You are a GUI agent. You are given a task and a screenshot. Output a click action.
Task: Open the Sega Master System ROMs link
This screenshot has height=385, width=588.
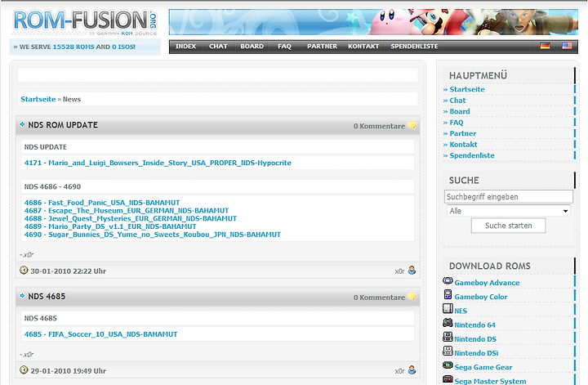[490, 381]
